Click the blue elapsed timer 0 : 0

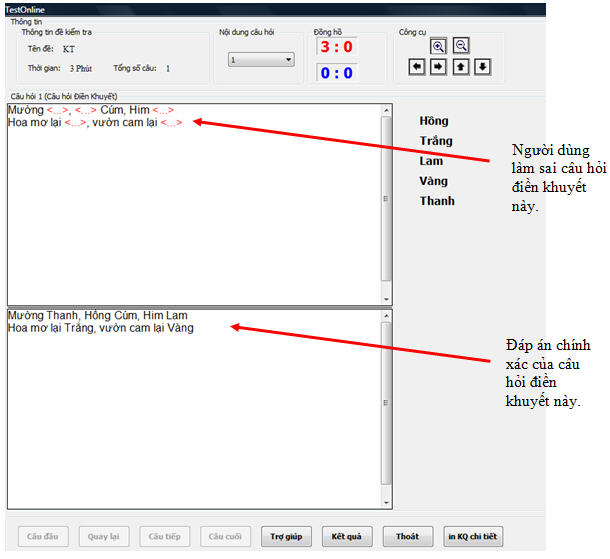click(337, 73)
